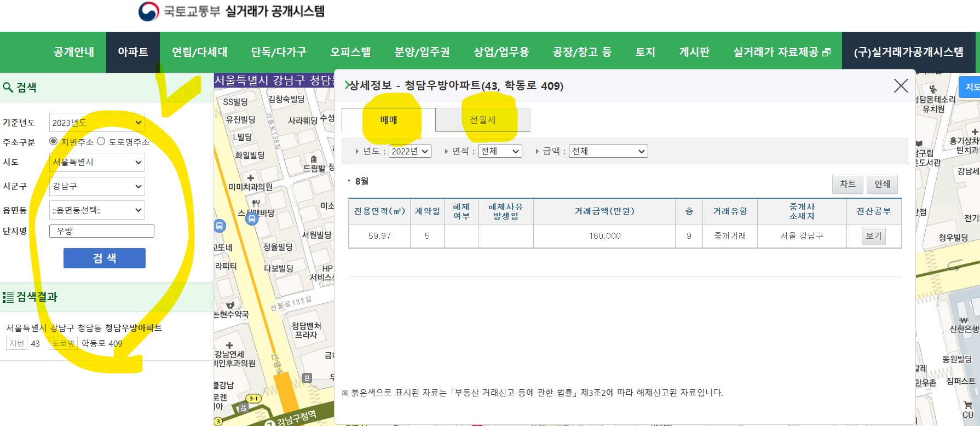Open the 시도 서울특별시 dropdown
This screenshot has height=426, width=980.
(97, 162)
